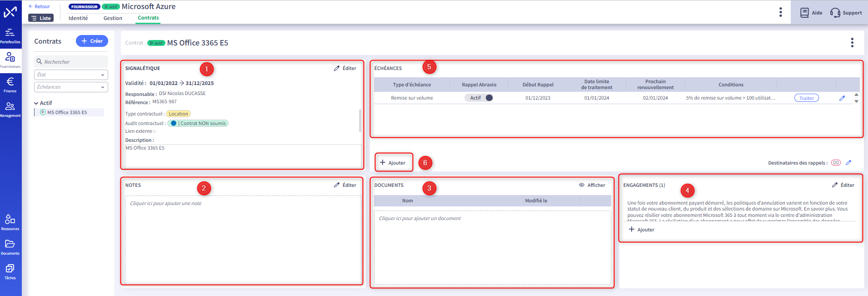Edit the Notes section
The height and width of the screenshot is (296, 868).
tap(345, 185)
